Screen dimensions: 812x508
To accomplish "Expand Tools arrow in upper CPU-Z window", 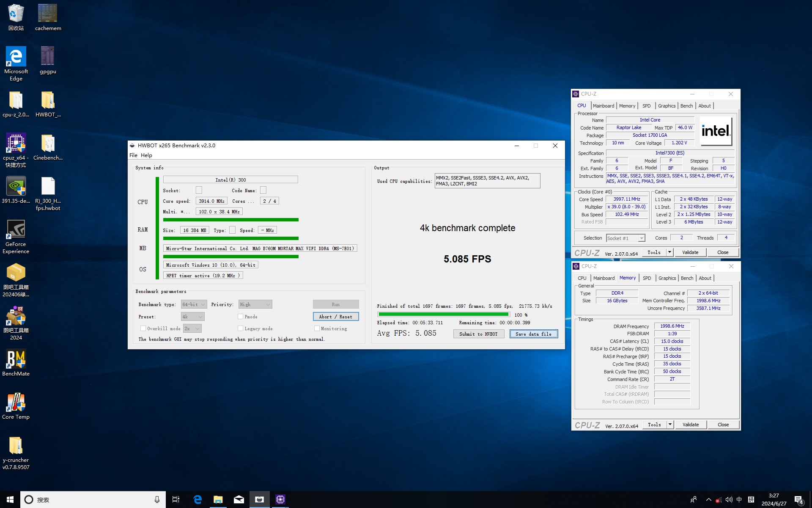I will (669, 252).
